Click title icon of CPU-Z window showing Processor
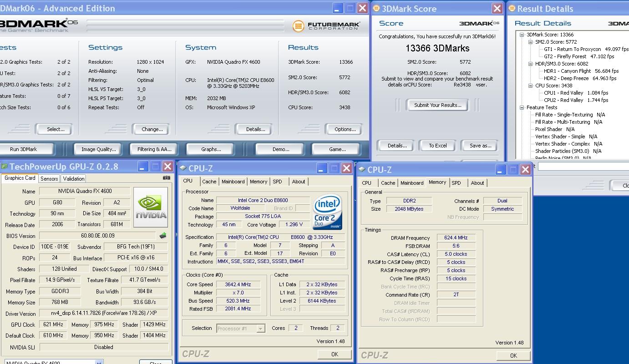Image resolution: width=629 pixels, height=364 pixels. 183,168
